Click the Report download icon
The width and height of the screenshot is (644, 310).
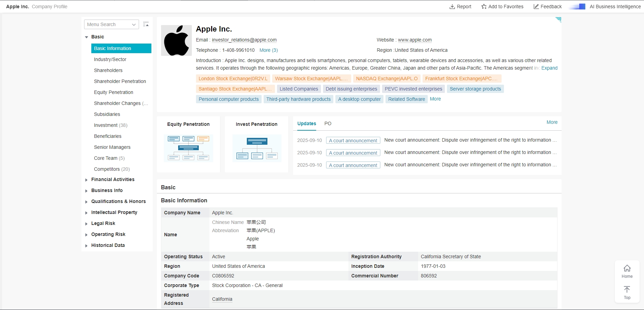pos(452,7)
